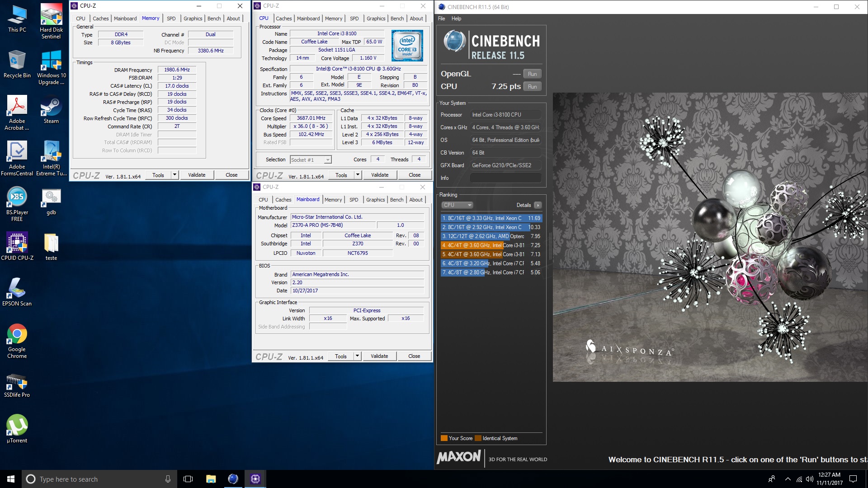The image size is (868, 488).
Task: Open the Tools dropdown arrow in CPU tab CPU-Z window
Action: point(358,175)
